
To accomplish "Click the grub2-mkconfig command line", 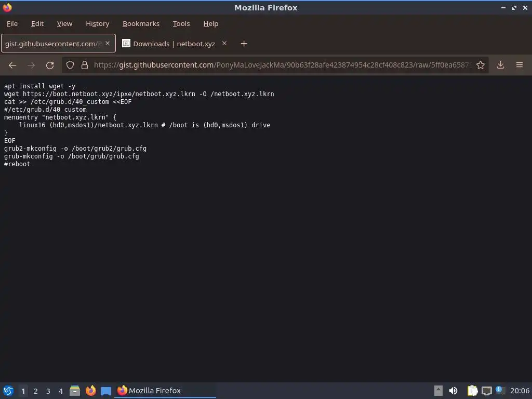I will (x=75, y=149).
